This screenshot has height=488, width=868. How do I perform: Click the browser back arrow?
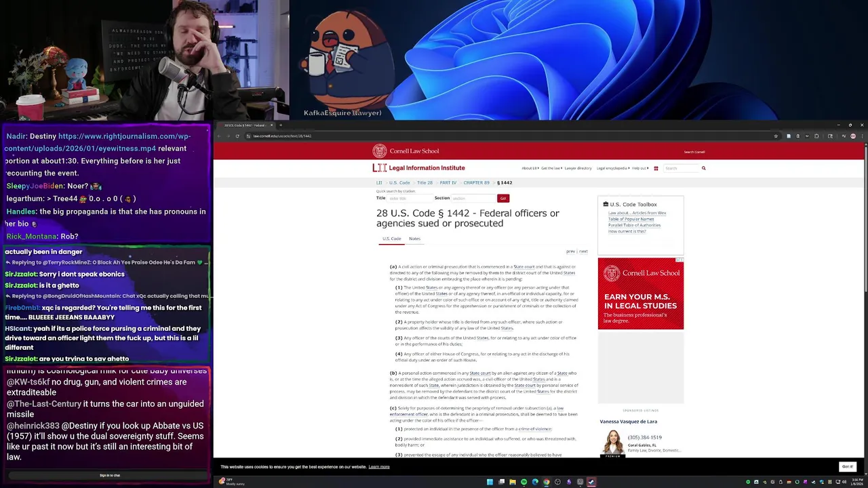(219, 136)
